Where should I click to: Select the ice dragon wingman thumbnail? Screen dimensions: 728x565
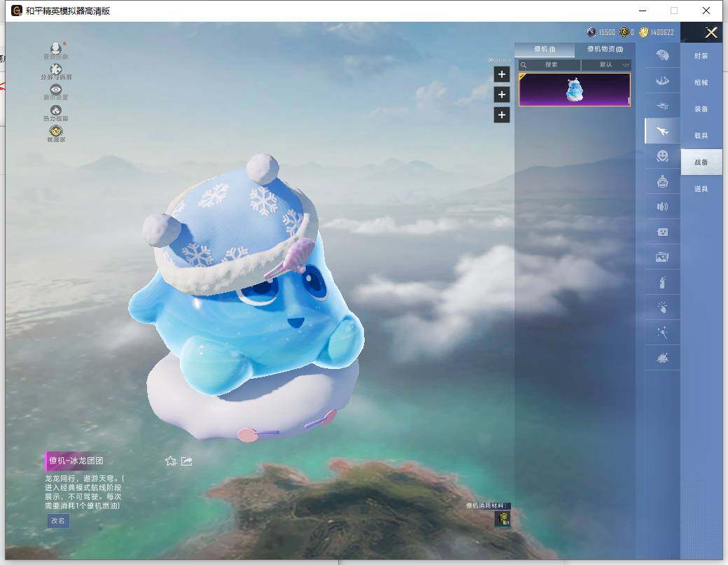574,90
